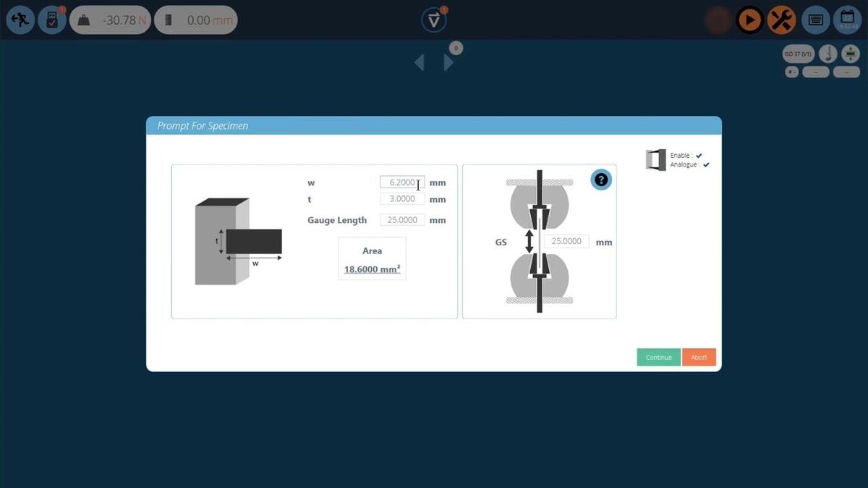The width and height of the screenshot is (868, 488).
Task: Click the Prompt For Specimen title
Action: (203, 126)
